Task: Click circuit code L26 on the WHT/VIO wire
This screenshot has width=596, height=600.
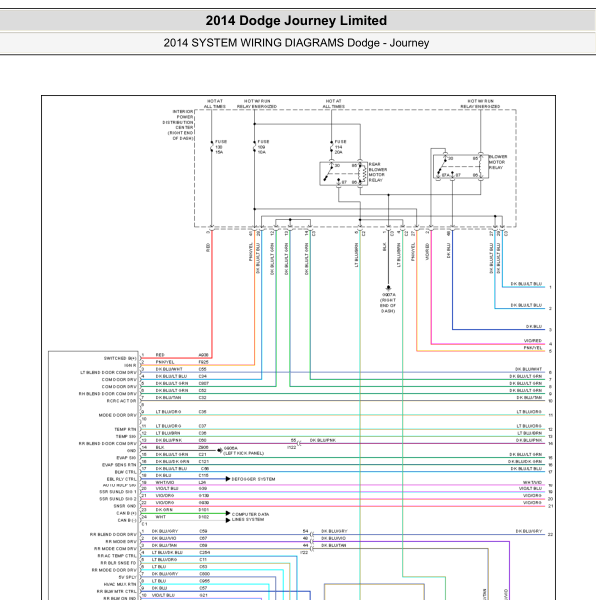Action: click(202, 483)
